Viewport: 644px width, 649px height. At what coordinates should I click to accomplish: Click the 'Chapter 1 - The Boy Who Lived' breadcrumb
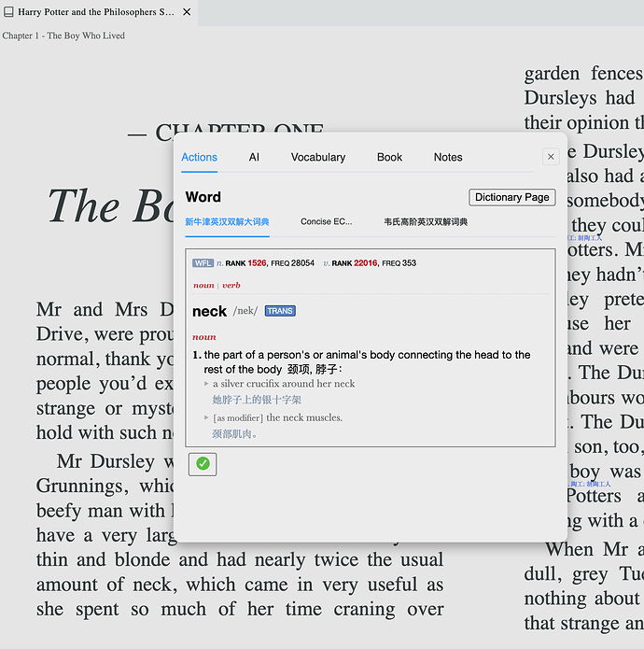[x=63, y=35]
